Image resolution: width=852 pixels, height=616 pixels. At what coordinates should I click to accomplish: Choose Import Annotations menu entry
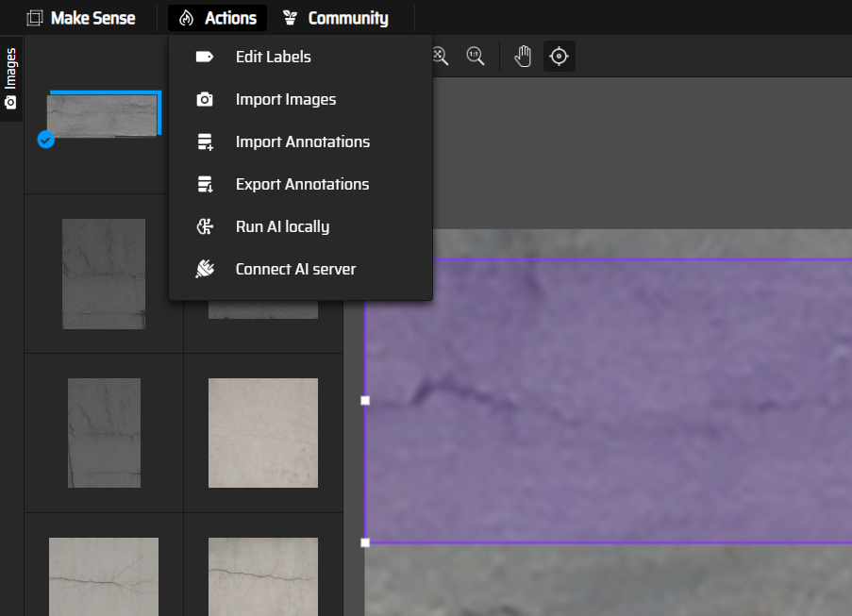click(x=300, y=142)
